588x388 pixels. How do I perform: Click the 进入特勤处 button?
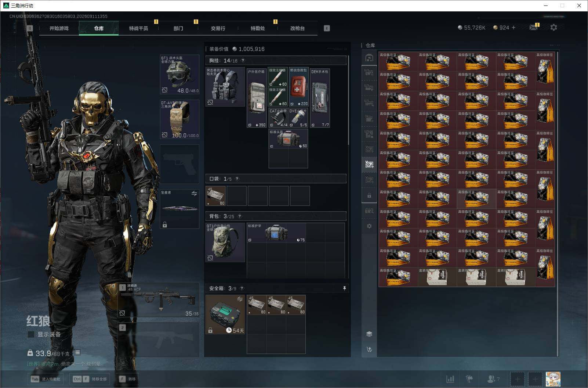[46, 379]
